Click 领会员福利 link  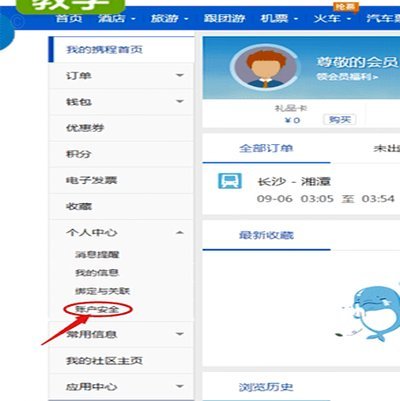(347, 77)
